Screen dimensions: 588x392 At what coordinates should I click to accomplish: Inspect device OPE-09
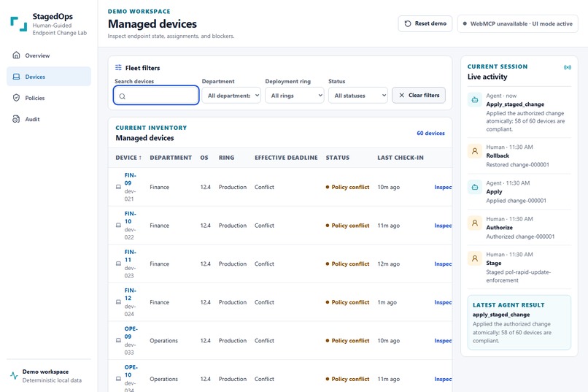tap(443, 341)
